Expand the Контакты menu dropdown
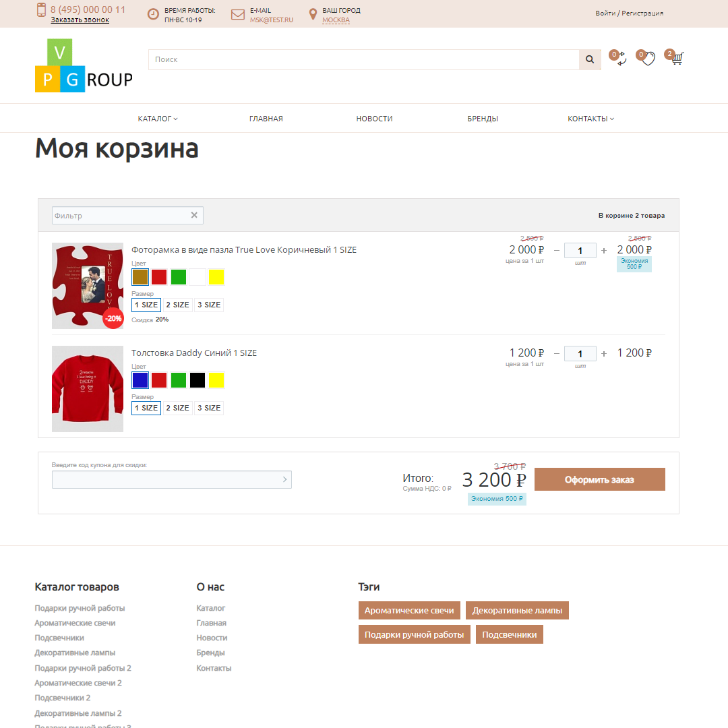This screenshot has width=728, height=728. (x=590, y=119)
